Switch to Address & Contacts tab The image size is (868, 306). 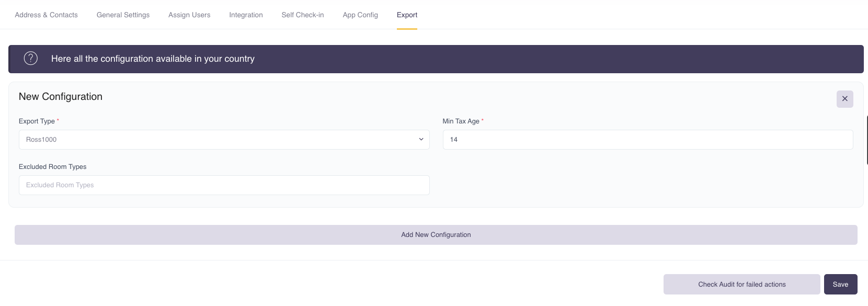[x=46, y=15]
